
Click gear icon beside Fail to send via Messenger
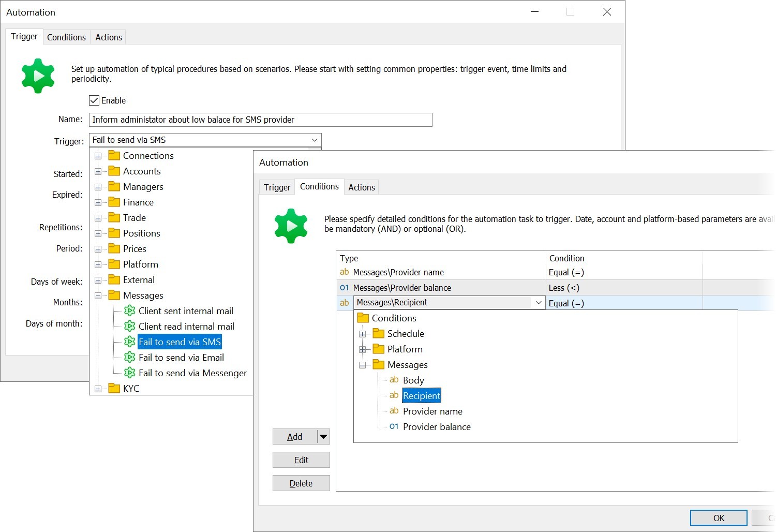point(130,373)
